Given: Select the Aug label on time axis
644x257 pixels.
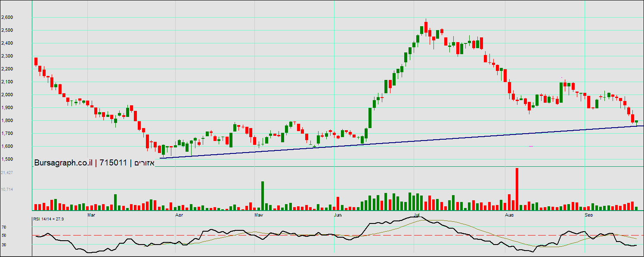Looking at the screenshot, I should (x=509, y=214).
